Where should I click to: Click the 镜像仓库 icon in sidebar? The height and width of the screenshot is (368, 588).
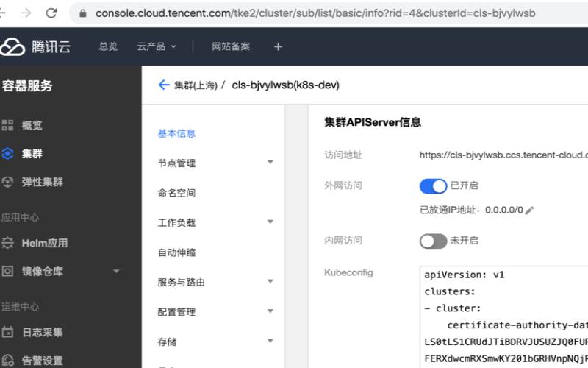coord(7,271)
